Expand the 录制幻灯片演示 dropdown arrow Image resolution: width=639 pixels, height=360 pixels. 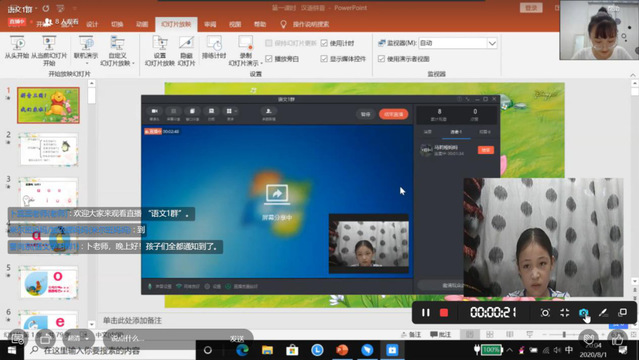(x=261, y=64)
